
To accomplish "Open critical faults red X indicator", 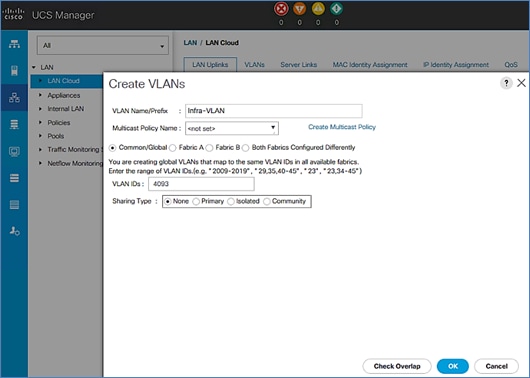I will (281, 9).
